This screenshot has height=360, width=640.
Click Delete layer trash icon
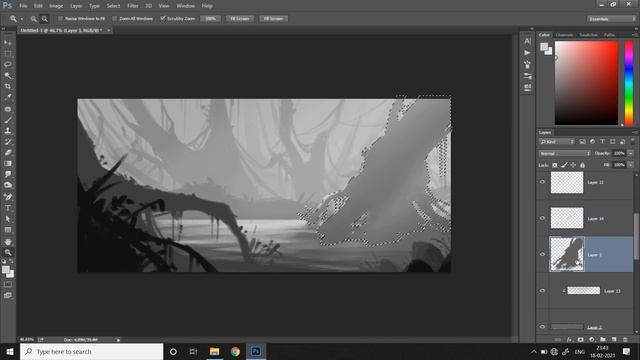[x=625, y=340]
